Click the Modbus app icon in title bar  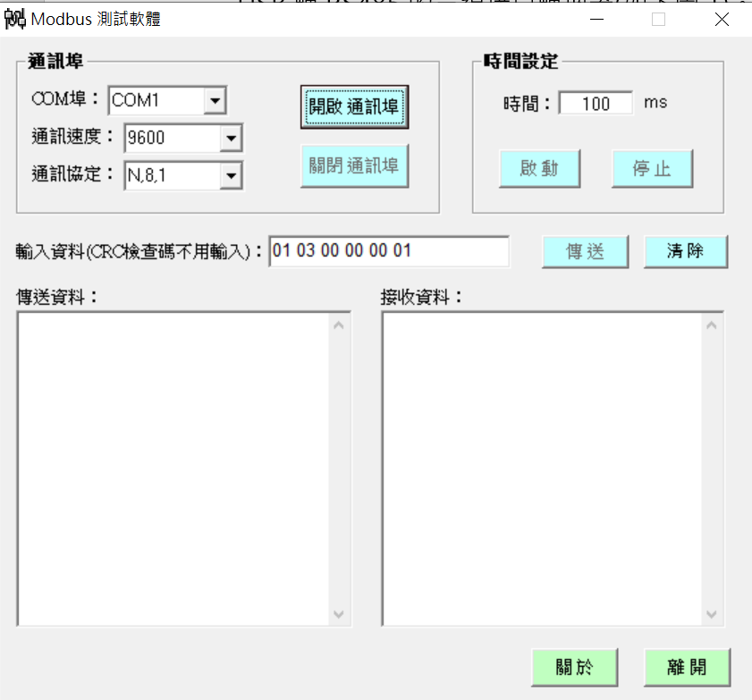click(16, 19)
